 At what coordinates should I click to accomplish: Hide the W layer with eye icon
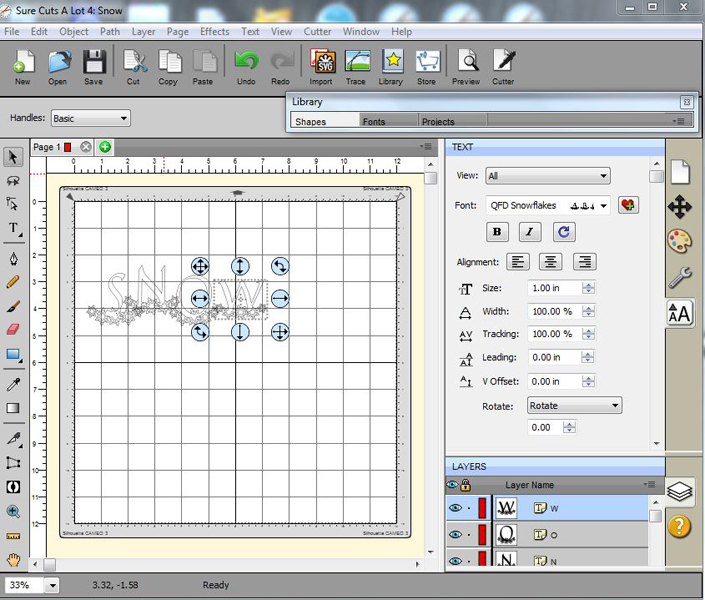coord(454,508)
